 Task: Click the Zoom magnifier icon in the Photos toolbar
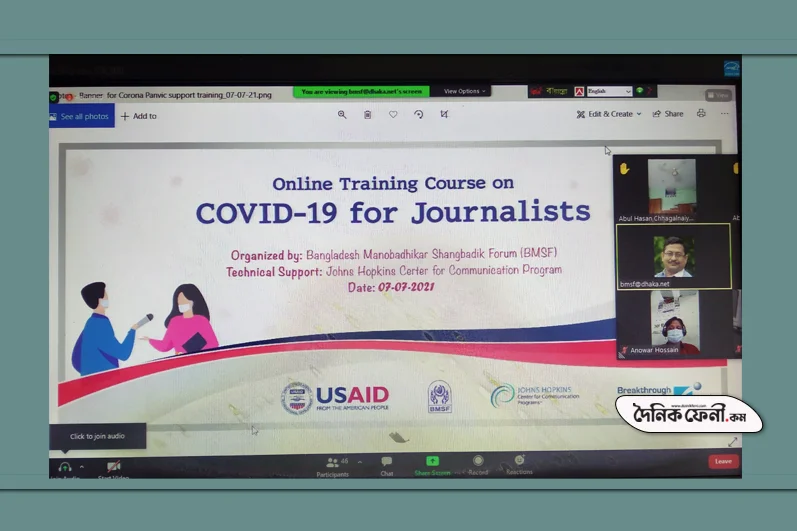342,114
